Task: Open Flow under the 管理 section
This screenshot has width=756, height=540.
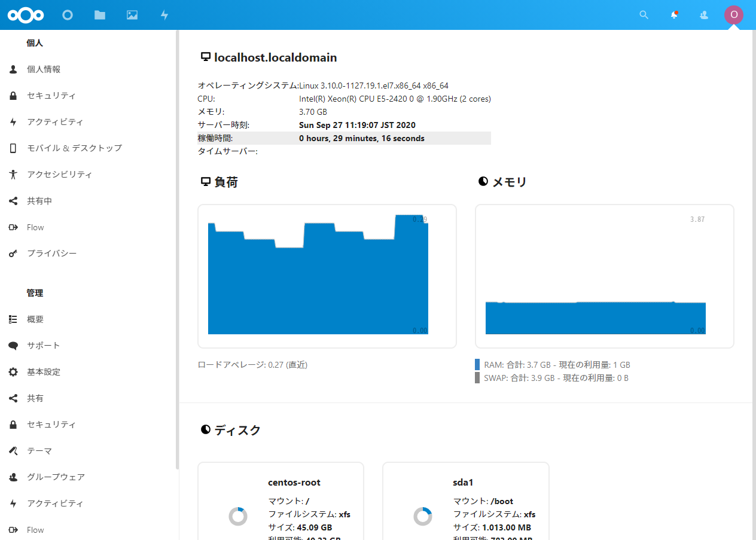Action: point(35,530)
